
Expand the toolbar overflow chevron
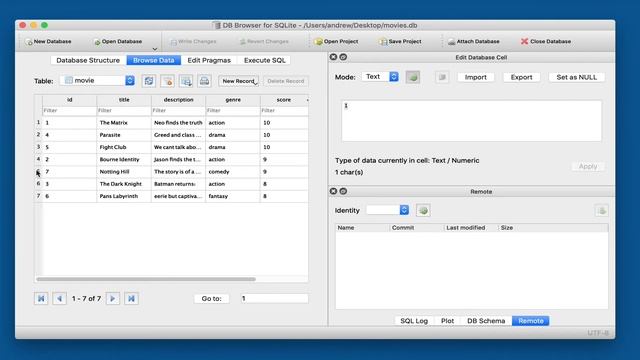click(x=155, y=49)
